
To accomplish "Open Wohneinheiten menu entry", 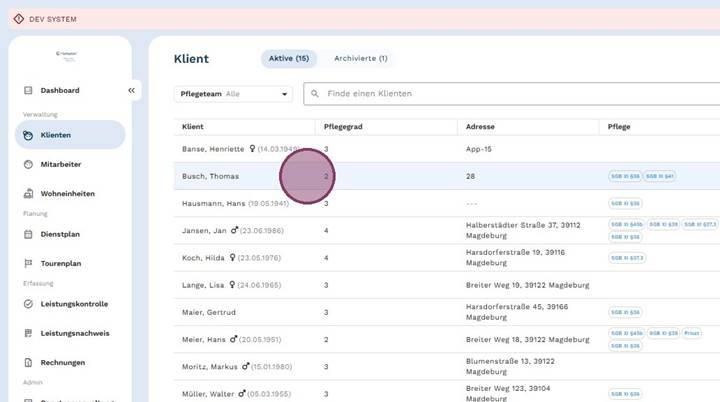I will click(68, 194).
